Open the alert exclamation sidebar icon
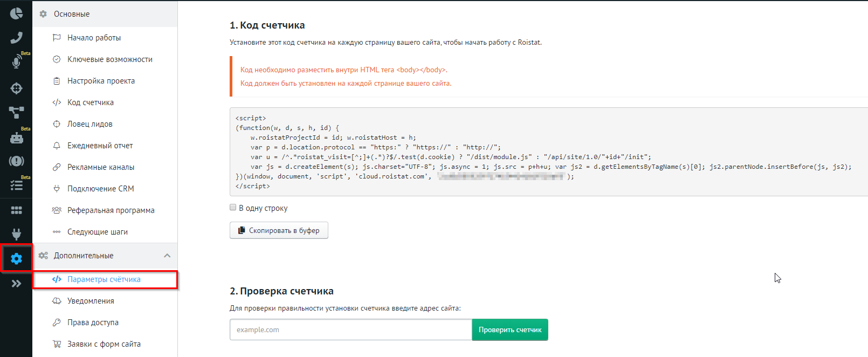Image resolution: width=868 pixels, height=357 pixels. [16, 161]
